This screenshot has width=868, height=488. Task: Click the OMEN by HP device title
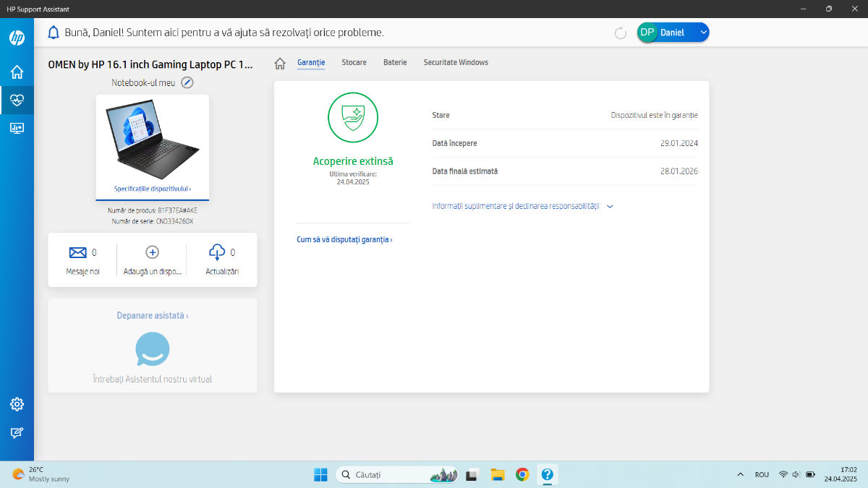(150, 64)
